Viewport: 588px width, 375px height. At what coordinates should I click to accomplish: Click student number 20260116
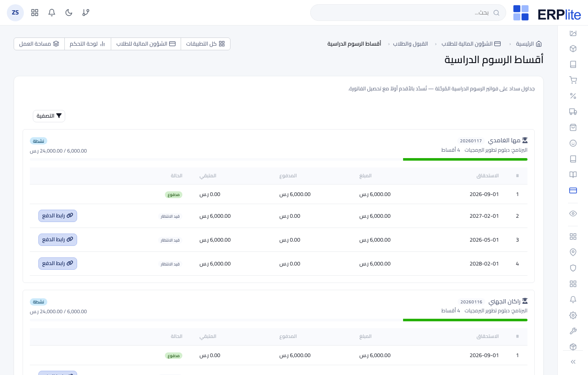471,302
